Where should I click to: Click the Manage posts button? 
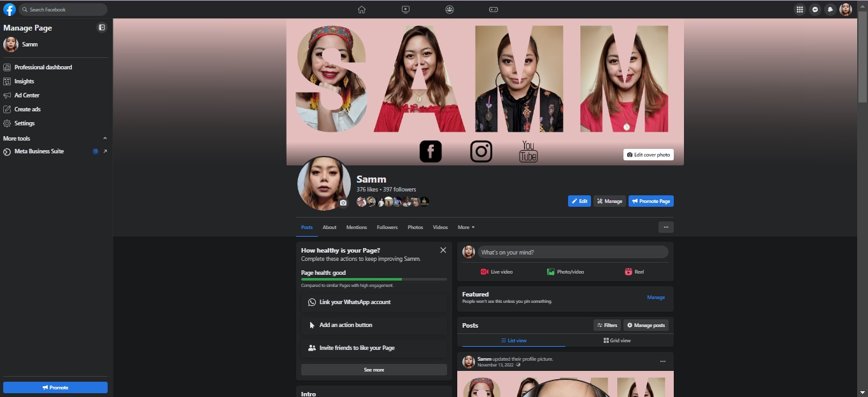646,325
